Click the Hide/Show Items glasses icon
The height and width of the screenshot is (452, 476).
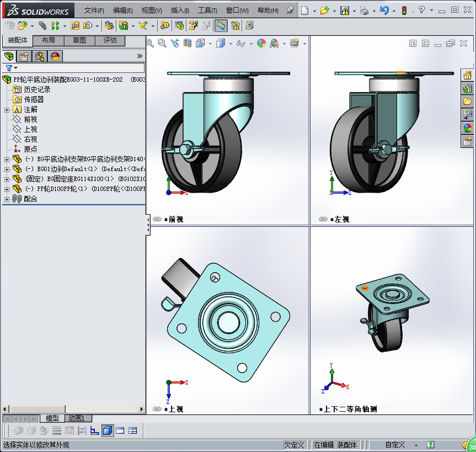241,44
